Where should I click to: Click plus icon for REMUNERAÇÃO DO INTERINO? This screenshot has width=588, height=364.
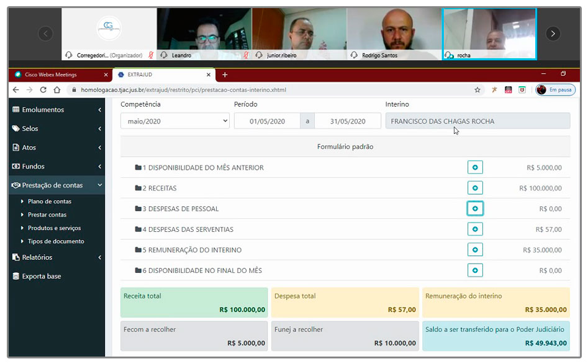tap(475, 249)
